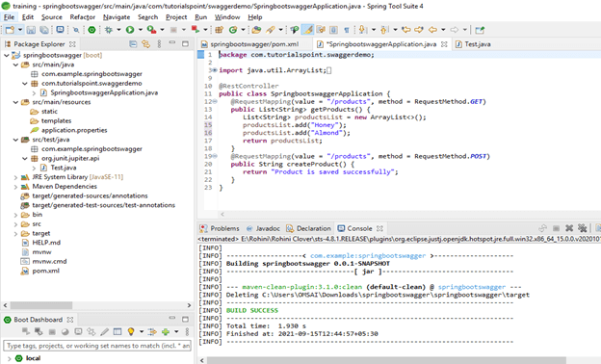Open the Source menu

pyautogui.click(x=52, y=17)
